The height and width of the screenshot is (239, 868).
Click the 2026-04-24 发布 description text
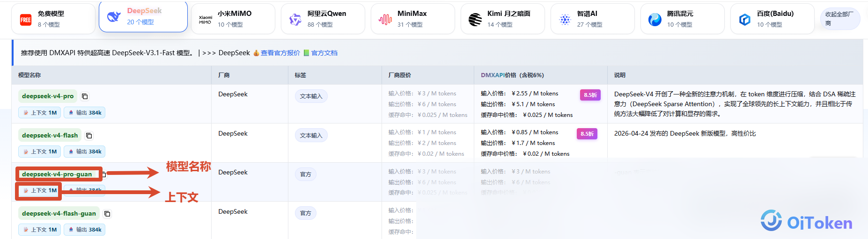(x=685, y=134)
